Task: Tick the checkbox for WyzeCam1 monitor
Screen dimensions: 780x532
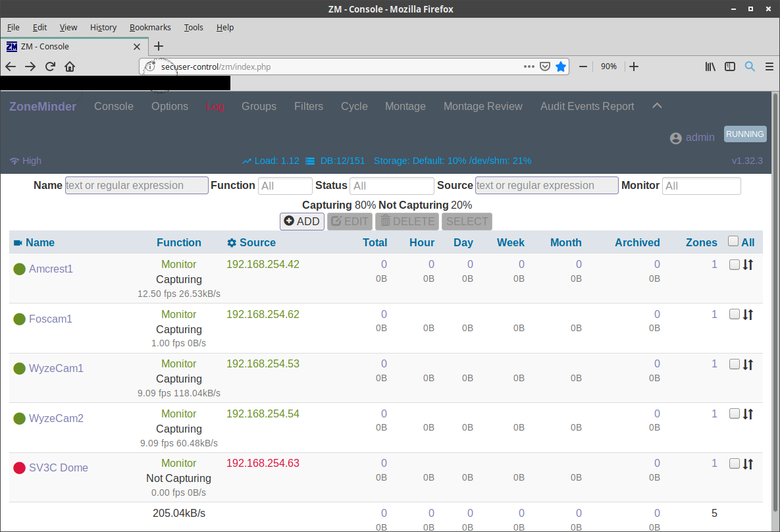Action: (734, 364)
